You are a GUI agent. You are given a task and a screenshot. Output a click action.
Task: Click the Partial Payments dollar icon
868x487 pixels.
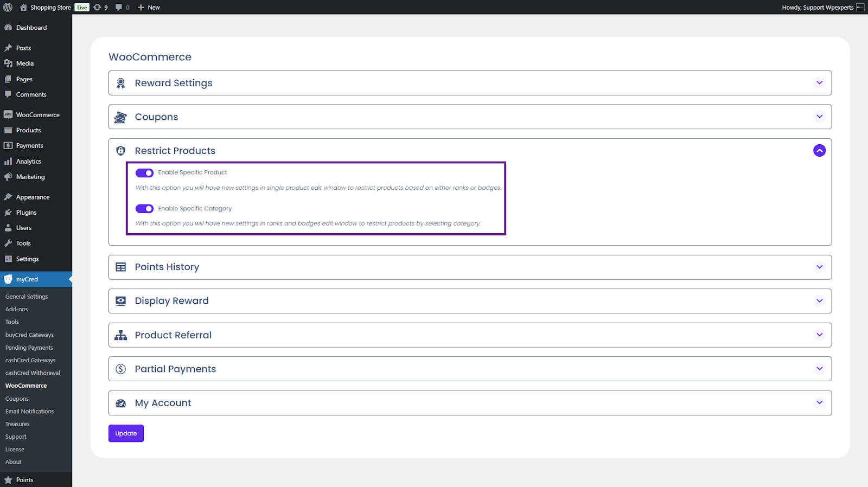click(121, 369)
